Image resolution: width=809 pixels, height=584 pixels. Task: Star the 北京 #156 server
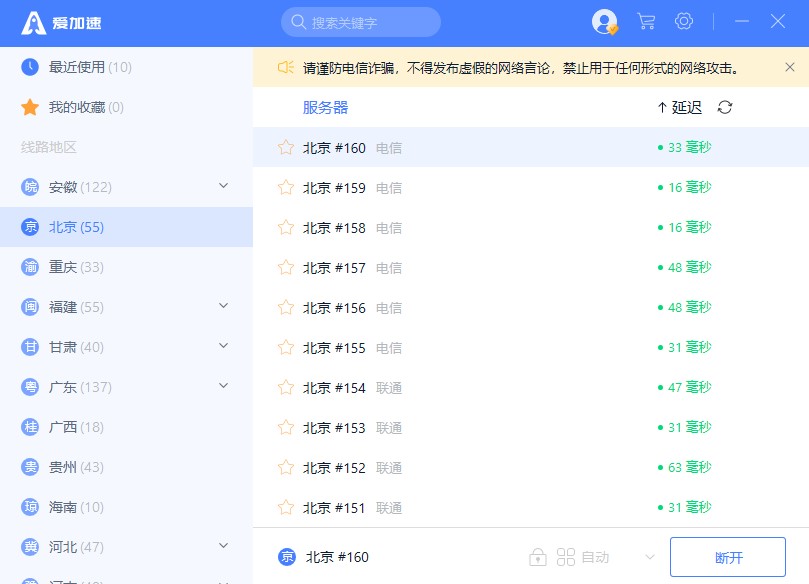(286, 307)
